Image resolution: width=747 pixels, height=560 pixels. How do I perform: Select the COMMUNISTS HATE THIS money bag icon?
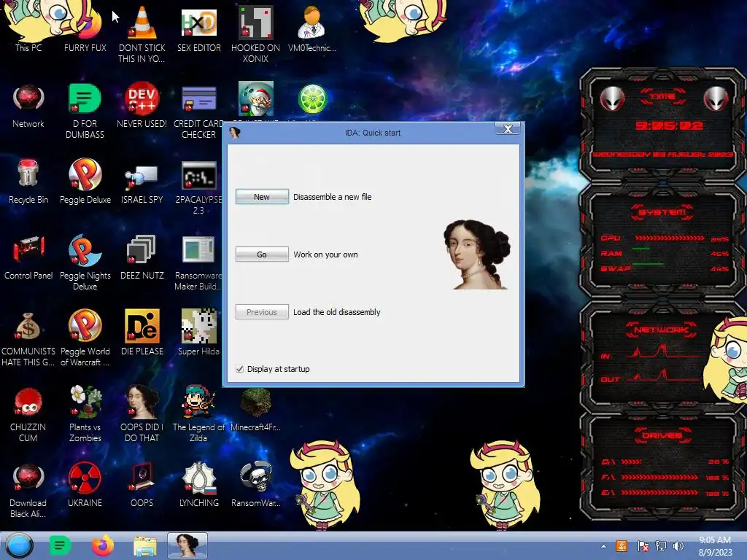(28, 337)
